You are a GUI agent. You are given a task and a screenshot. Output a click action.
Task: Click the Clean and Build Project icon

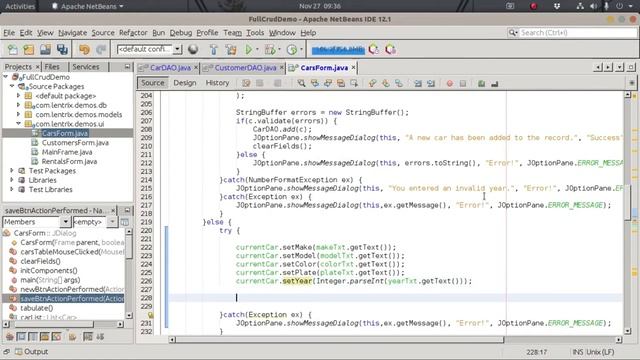[231, 49]
